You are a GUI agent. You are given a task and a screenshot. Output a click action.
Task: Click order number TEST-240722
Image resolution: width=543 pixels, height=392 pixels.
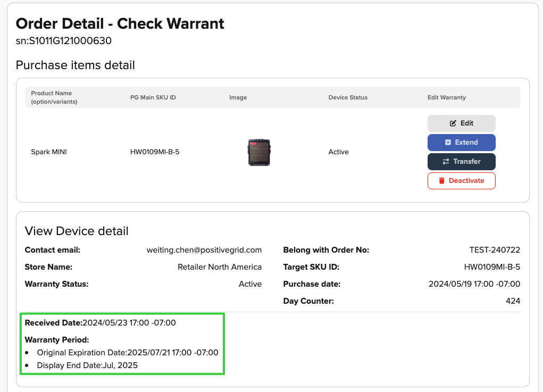tap(495, 250)
